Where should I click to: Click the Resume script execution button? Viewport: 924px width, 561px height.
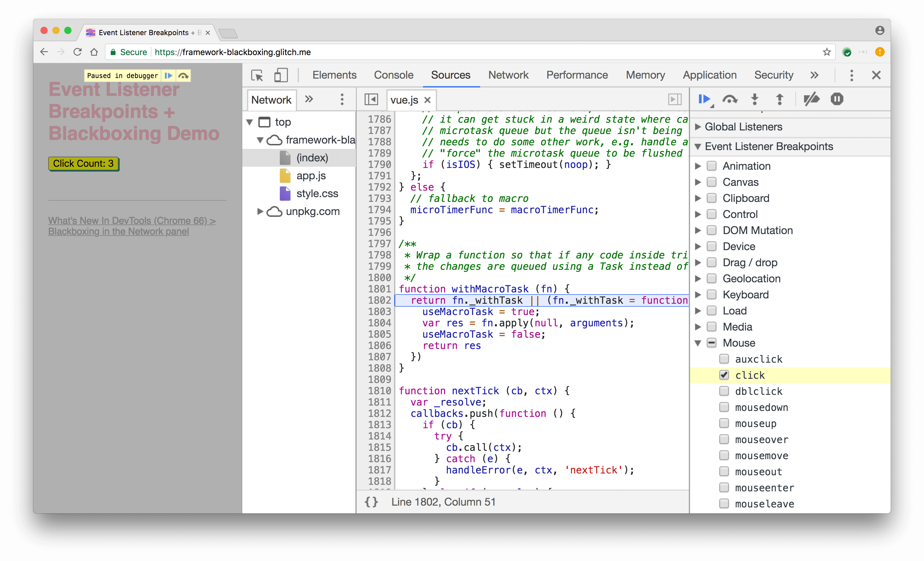pos(705,99)
